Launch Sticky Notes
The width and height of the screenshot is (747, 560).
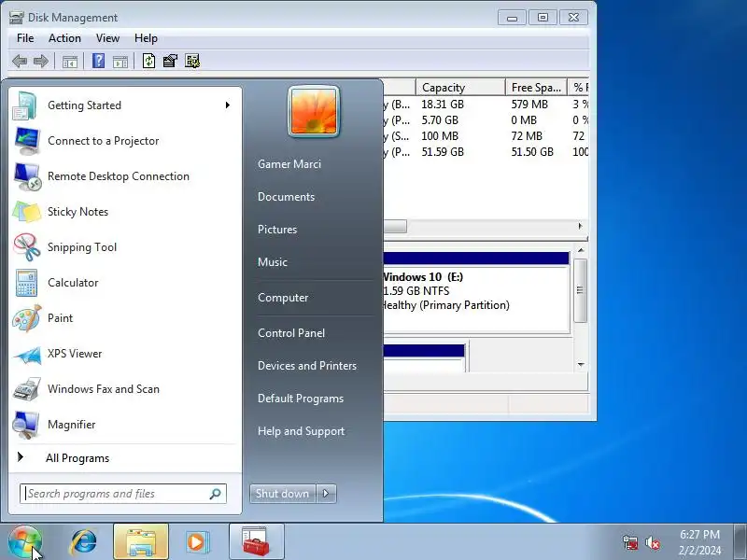[x=125, y=212]
